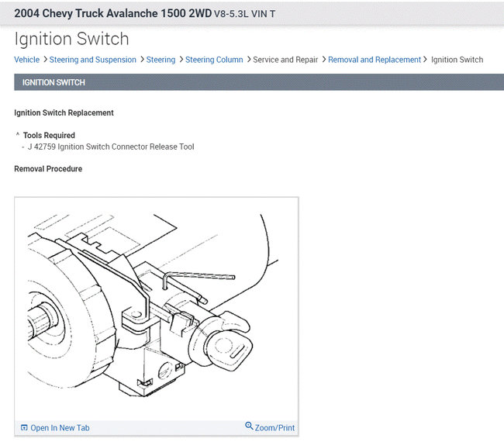Click the Ignition Switch breadcrumb text
This screenshot has height=442, width=504.
point(457,60)
